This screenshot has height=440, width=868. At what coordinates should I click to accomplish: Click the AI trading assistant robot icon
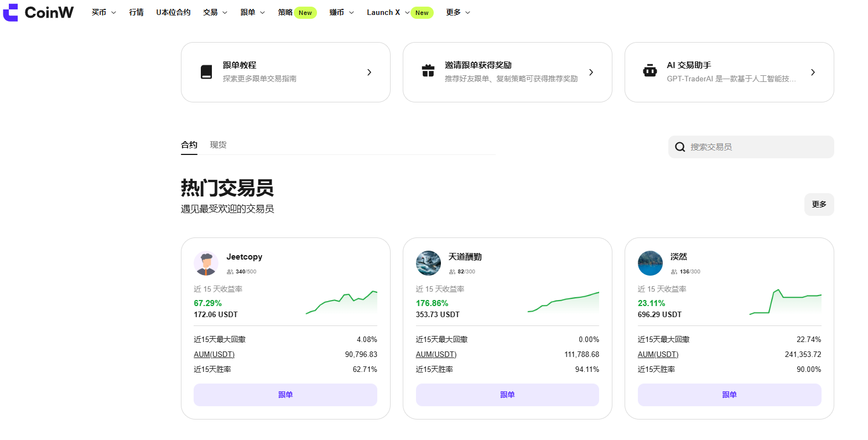pos(650,71)
